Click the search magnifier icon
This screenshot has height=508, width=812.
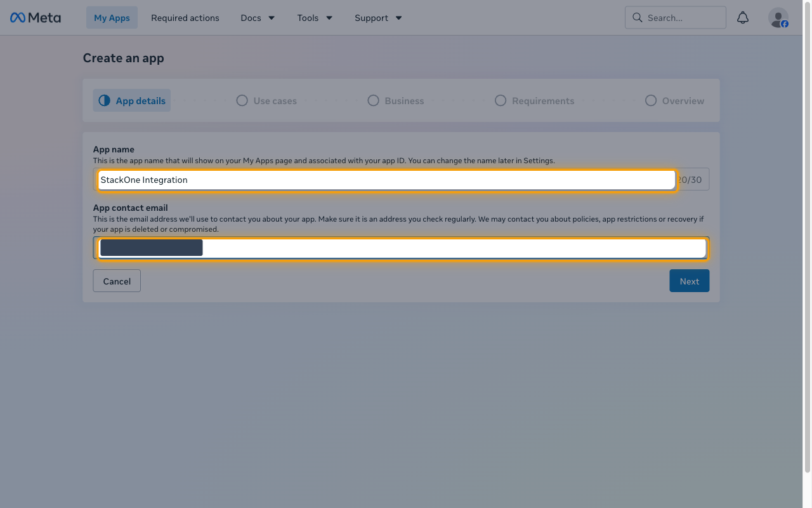tap(638, 18)
